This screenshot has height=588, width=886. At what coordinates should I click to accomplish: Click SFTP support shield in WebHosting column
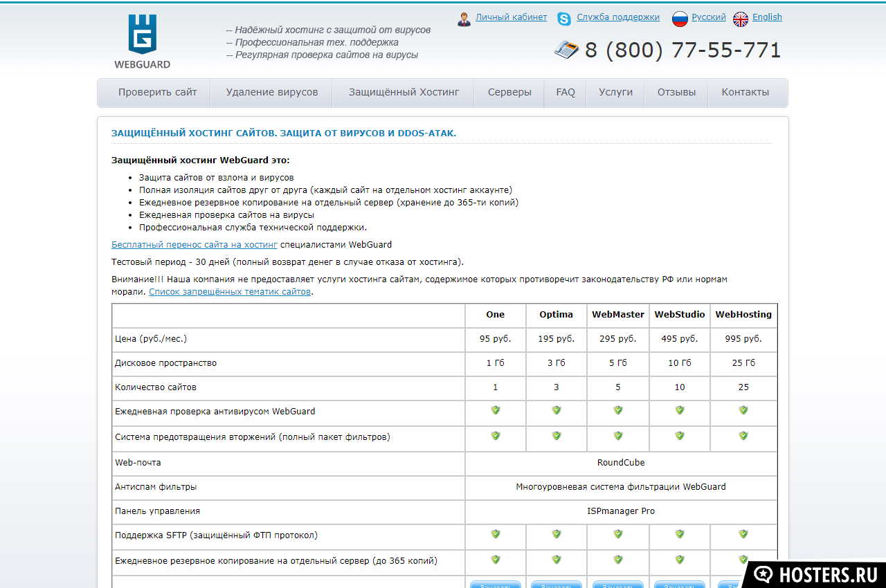(743, 534)
